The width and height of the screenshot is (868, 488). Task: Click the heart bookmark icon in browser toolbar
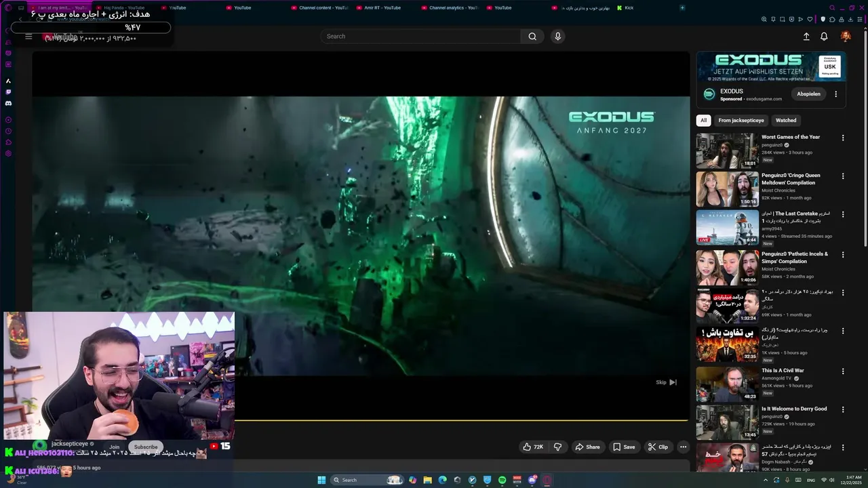point(811,20)
